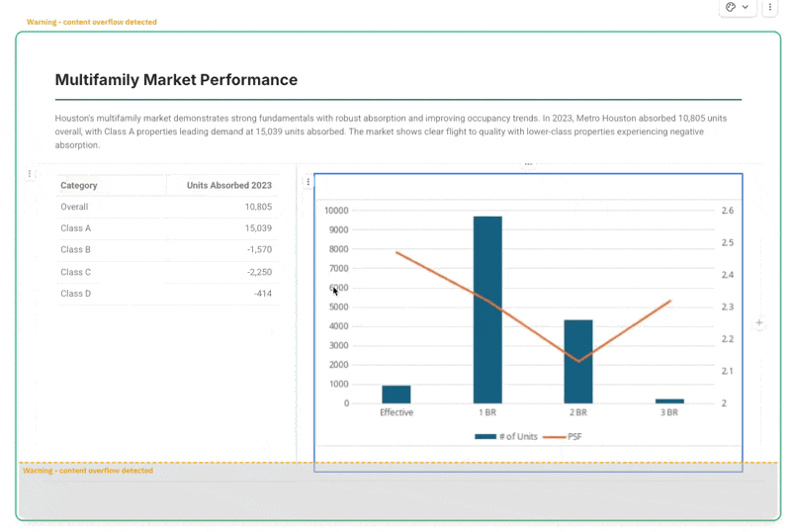791x532 pixels.
Task: Click the ellipsis handle above the chart
Action: click(x=529, y=164)
